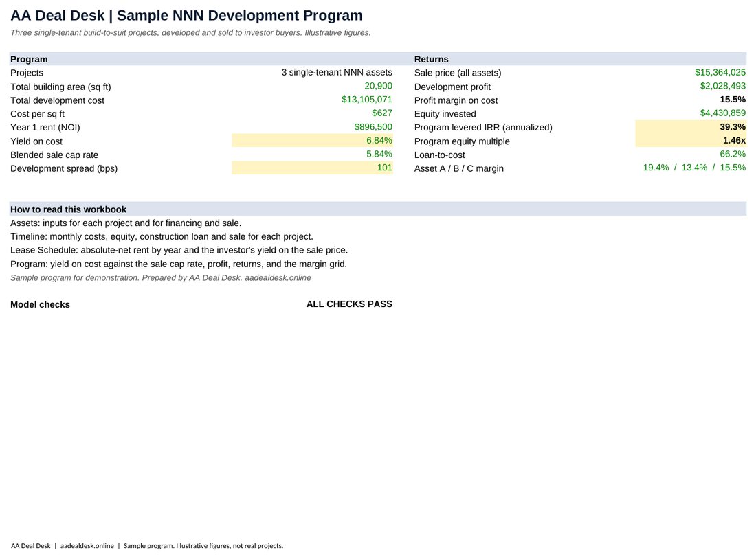Click the 20,900 building area value
The height and width of the screenshot is (559, 756).
tap(378, 86)
